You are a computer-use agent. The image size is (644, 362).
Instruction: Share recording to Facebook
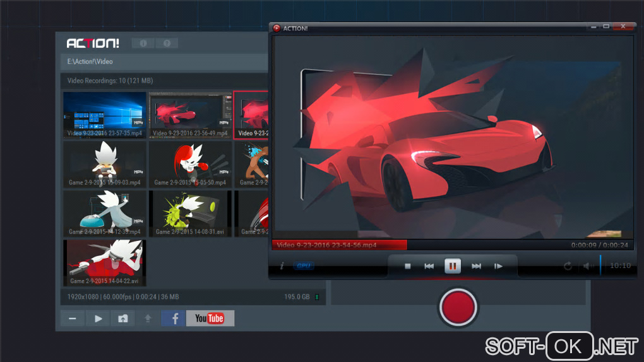[174, 318]
